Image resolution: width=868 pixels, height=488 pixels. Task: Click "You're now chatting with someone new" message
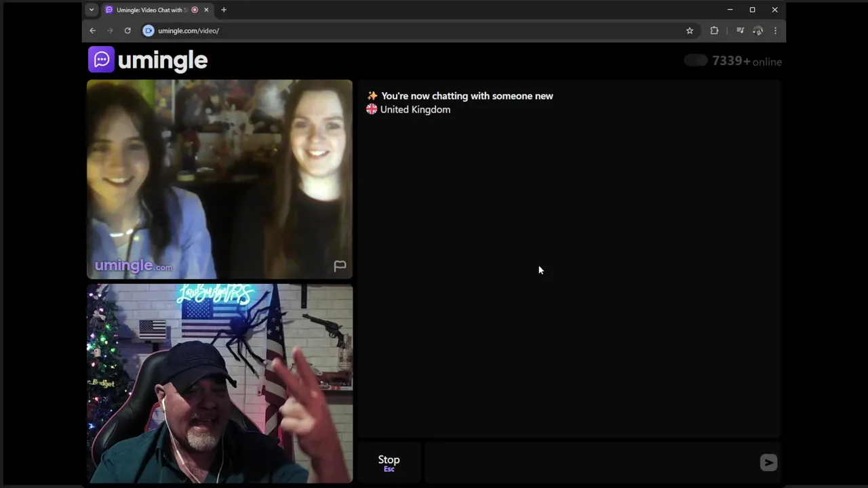(467, 96)
